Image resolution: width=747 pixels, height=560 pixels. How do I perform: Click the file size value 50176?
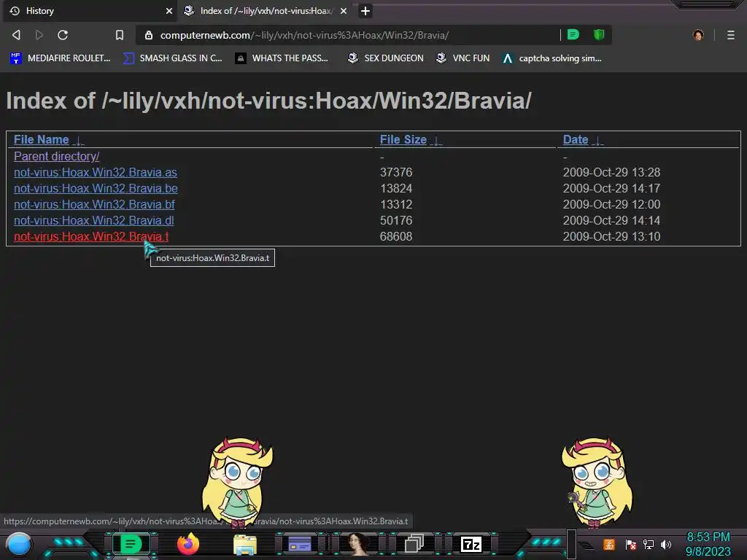tap(396, 220)
